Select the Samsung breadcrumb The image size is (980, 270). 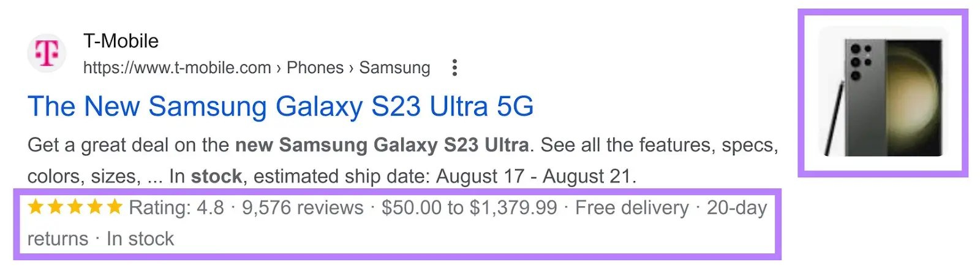coord(394,67)
